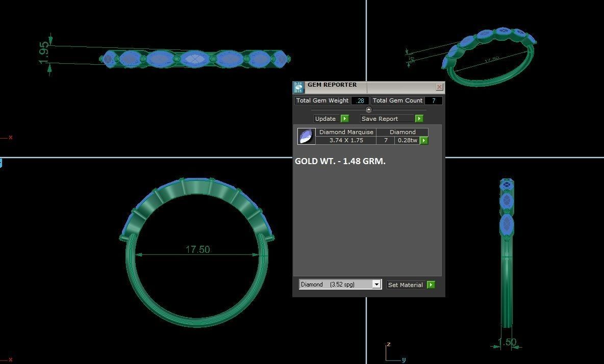Click the 17.50 diameter dimension in front view
This screenshot has height=364, width=604.
[x=197, y=249]
